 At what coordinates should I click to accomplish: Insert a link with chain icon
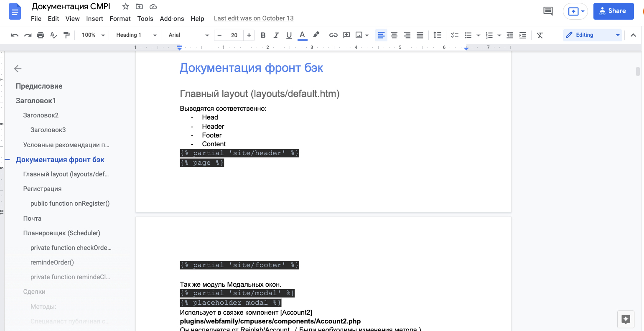pyautogui.click(x=333, y=35)
